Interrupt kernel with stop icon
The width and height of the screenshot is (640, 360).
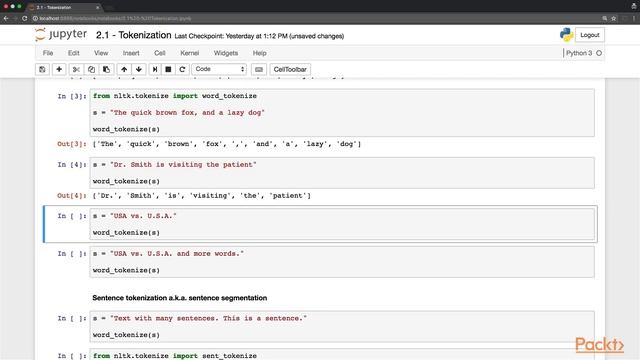[x=168, y=69]
